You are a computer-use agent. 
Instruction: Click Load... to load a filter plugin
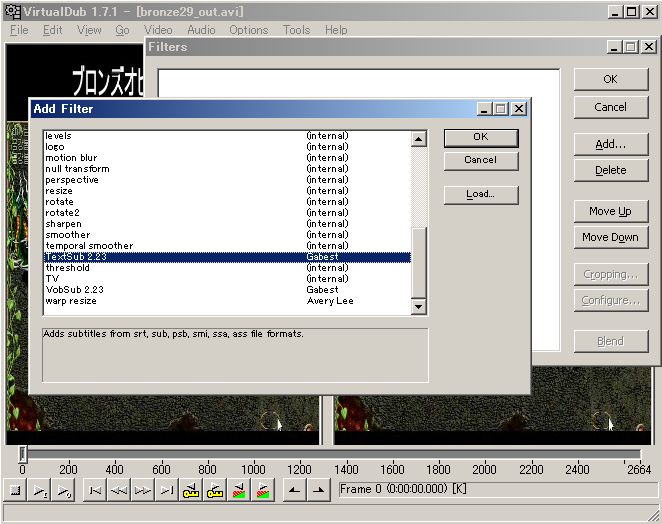tap(481, 194)
